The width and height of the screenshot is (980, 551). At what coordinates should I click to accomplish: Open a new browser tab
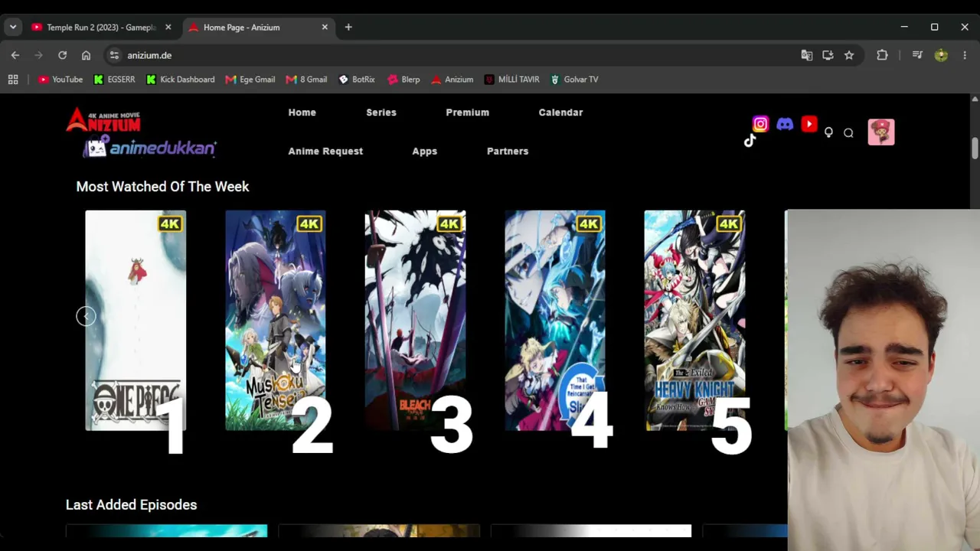[348, 28]
